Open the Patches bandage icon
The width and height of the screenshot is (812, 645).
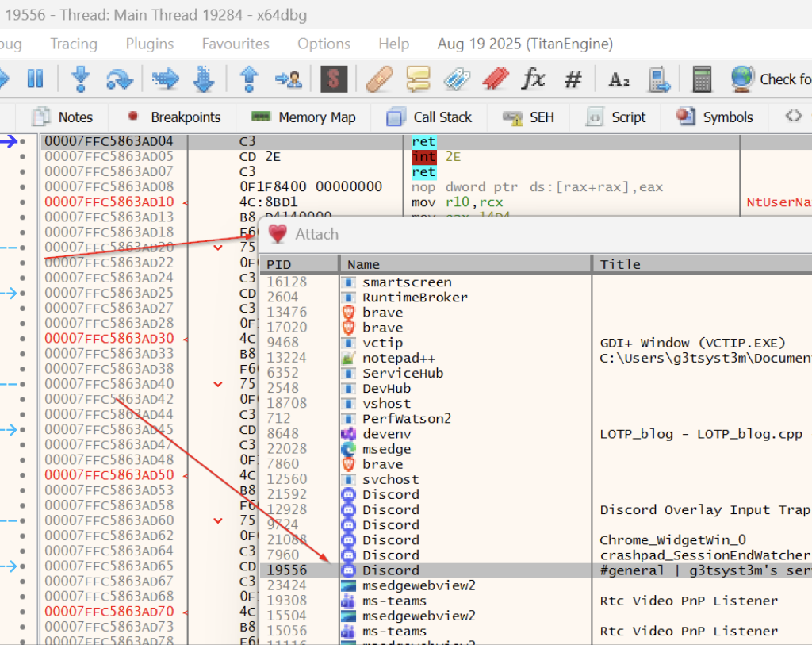[379, 79]
